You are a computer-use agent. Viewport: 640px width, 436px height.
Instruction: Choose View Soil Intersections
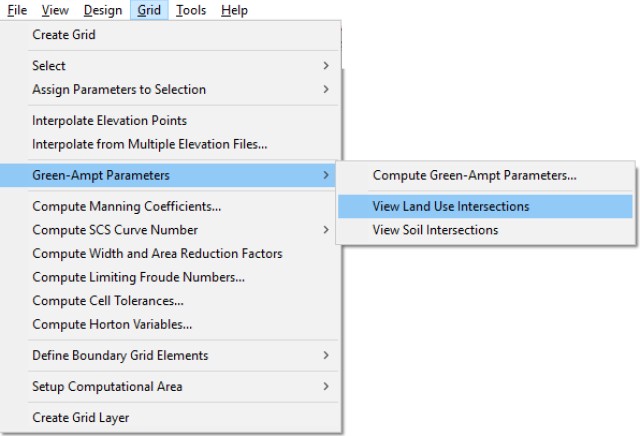click(x=435, y=230)
